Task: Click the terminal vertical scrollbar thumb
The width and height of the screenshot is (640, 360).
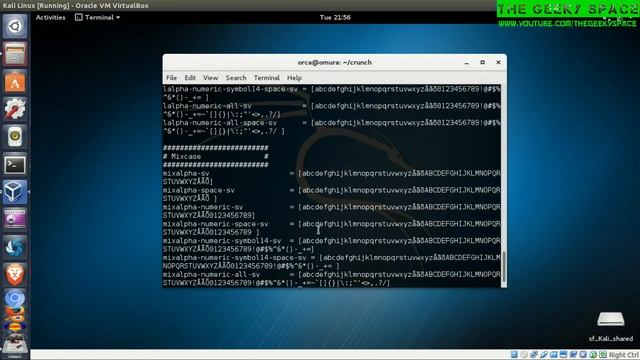Action: 504,267
